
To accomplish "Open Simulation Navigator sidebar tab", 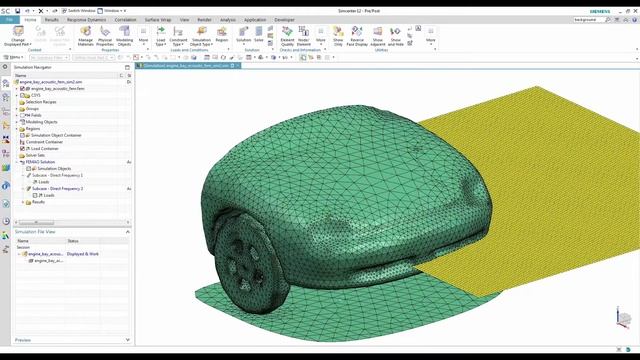I will (x=6, y=83).
